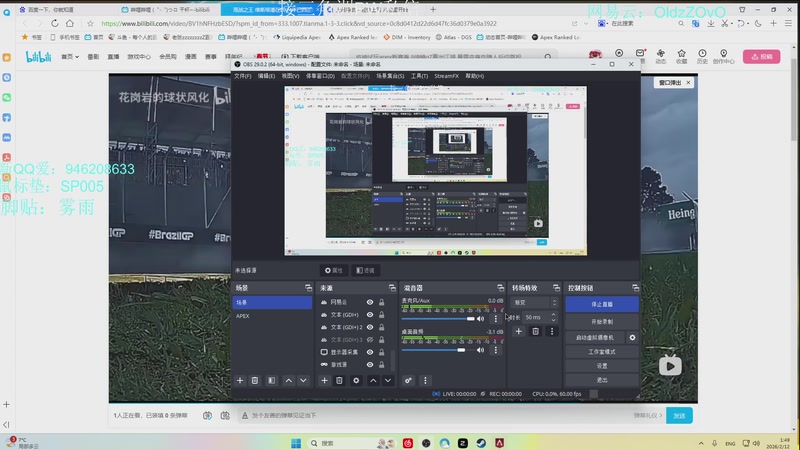Remove the scene transition with trash icon
Screen dimensions: 800x450
pos(535,331)
